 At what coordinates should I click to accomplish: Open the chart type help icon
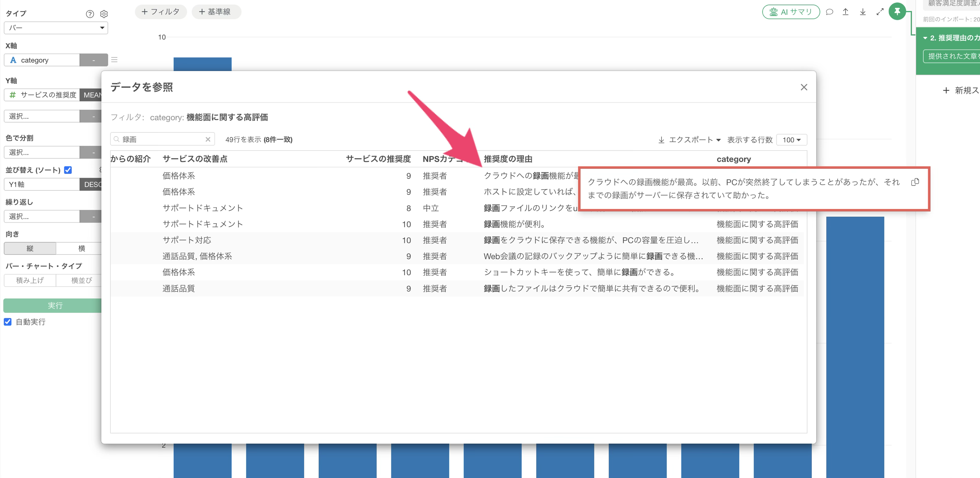pos(90,14)
